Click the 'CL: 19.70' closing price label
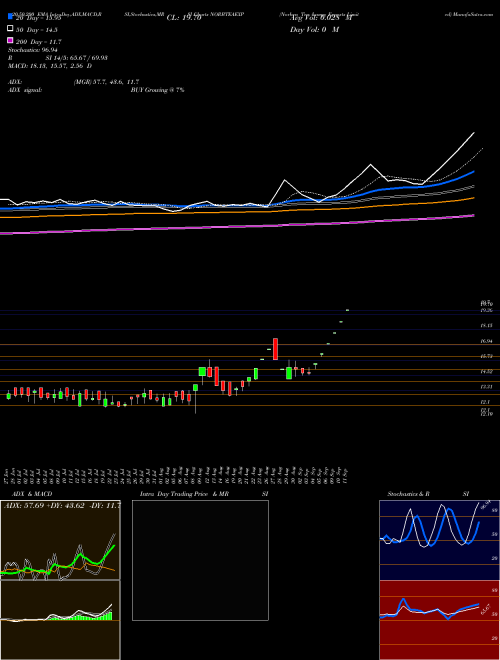Screen dimensions: 500x660 coord(184,18)
